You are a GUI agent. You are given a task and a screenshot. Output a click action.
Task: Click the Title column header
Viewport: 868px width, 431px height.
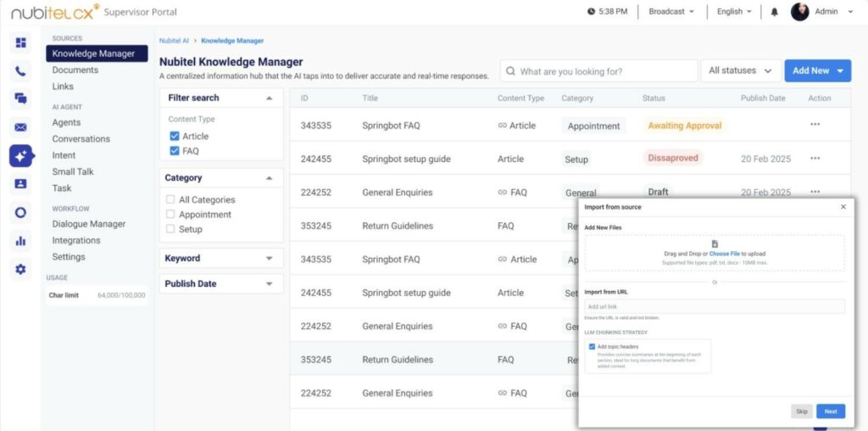[370, 98]
